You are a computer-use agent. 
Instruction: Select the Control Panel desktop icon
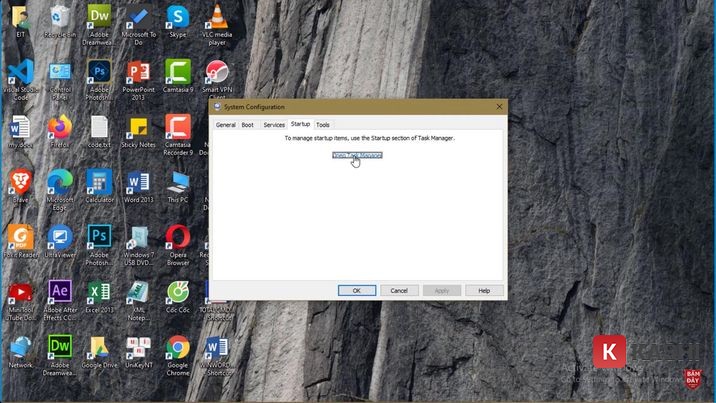[x=60, y=80]
